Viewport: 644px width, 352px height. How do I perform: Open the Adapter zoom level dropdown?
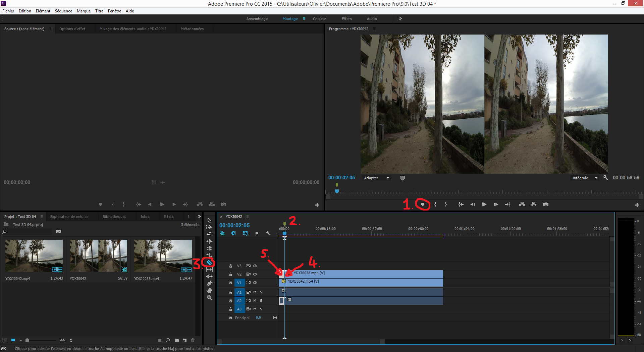click(x=377, y=178)
